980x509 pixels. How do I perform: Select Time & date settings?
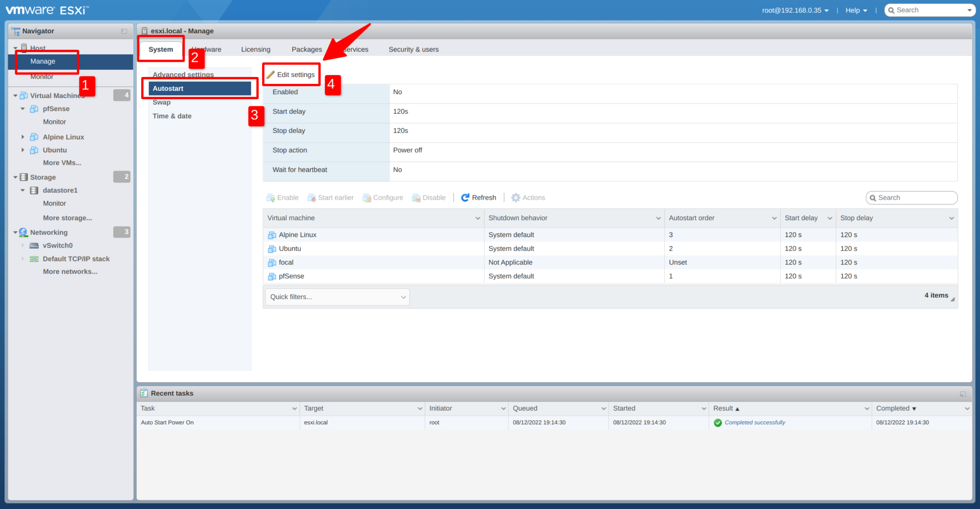(x=172, y=116)
